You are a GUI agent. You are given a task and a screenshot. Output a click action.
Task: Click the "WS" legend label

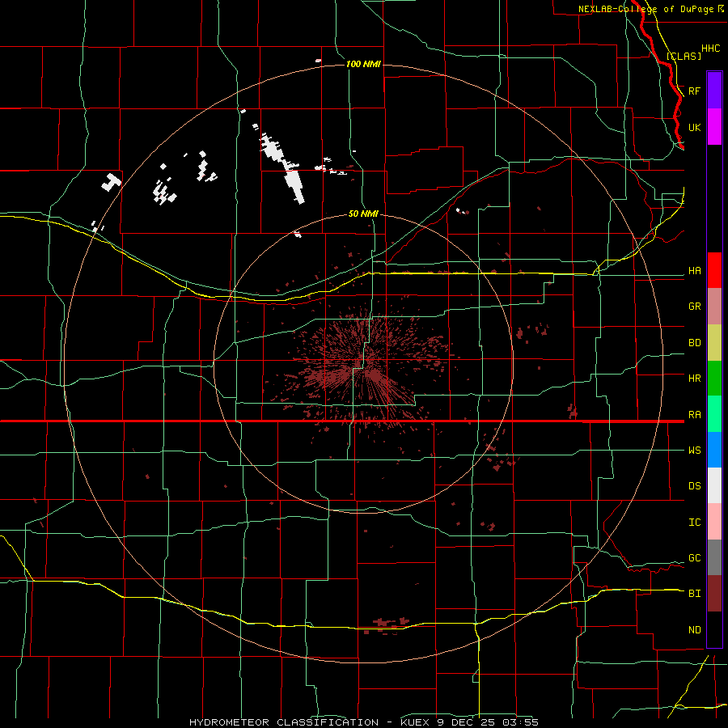tap(695, 451)
